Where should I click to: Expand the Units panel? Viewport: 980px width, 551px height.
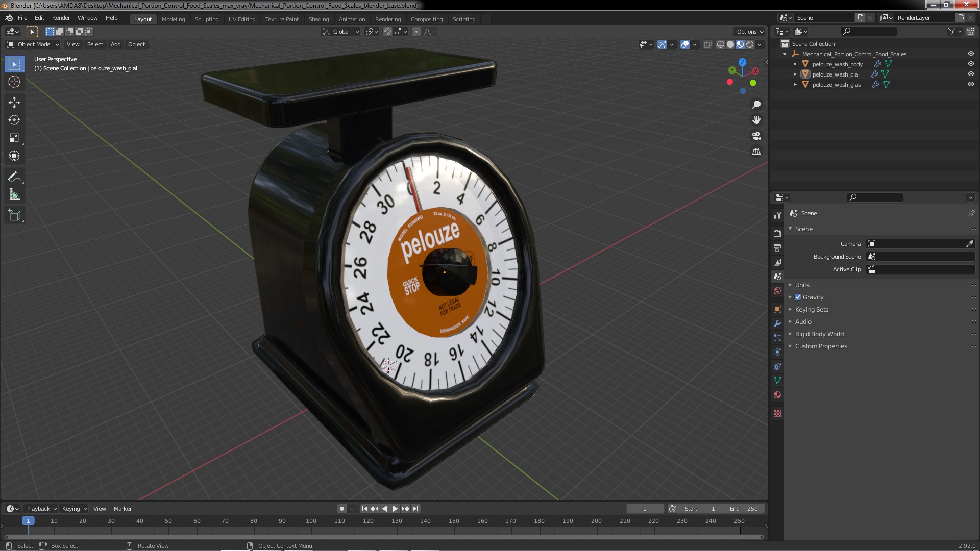802,285
